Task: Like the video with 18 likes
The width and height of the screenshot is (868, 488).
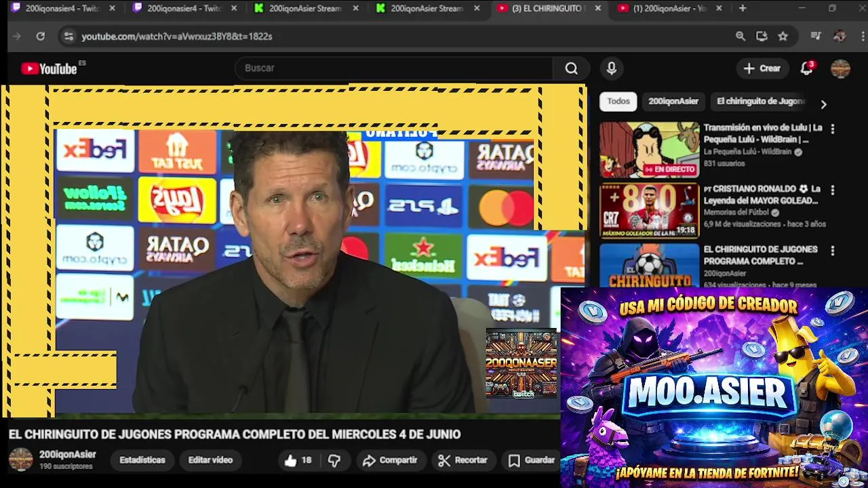Action: (298, 460)
